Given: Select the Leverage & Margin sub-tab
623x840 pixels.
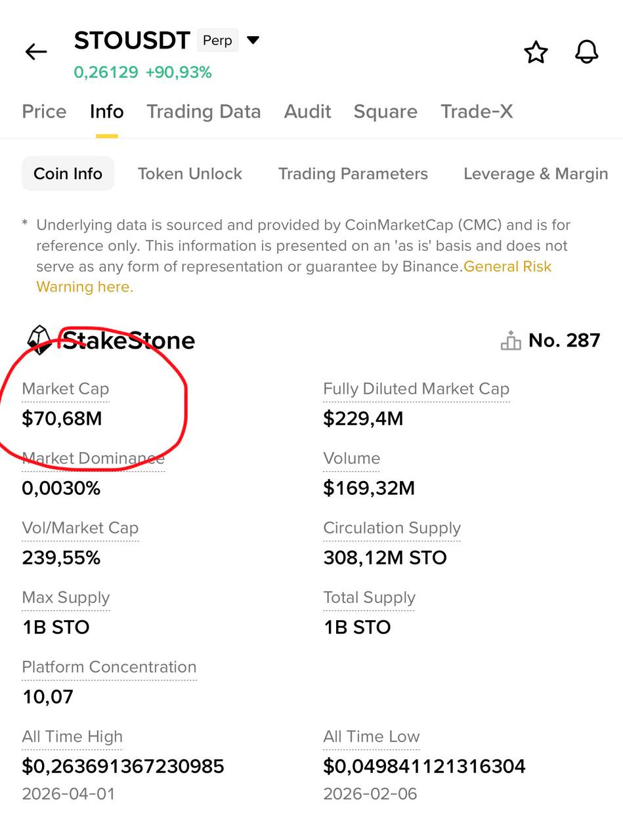Looking at the screenshot, I should tap(536, 174).
